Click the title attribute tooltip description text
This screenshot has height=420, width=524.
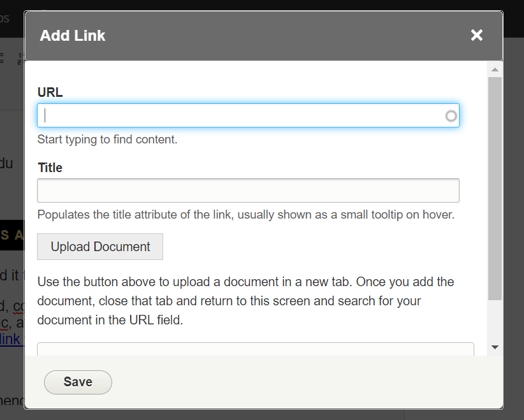tap(245, 214)
